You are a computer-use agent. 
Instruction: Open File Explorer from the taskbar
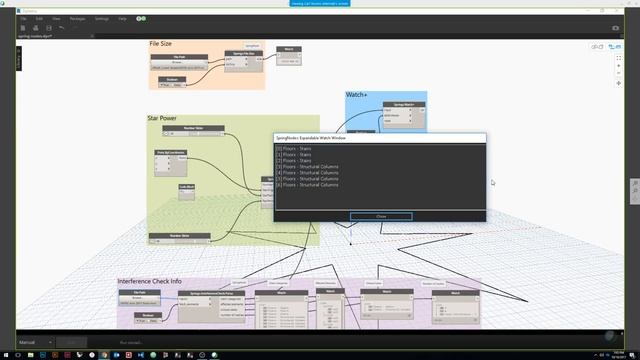pos(30,355)
